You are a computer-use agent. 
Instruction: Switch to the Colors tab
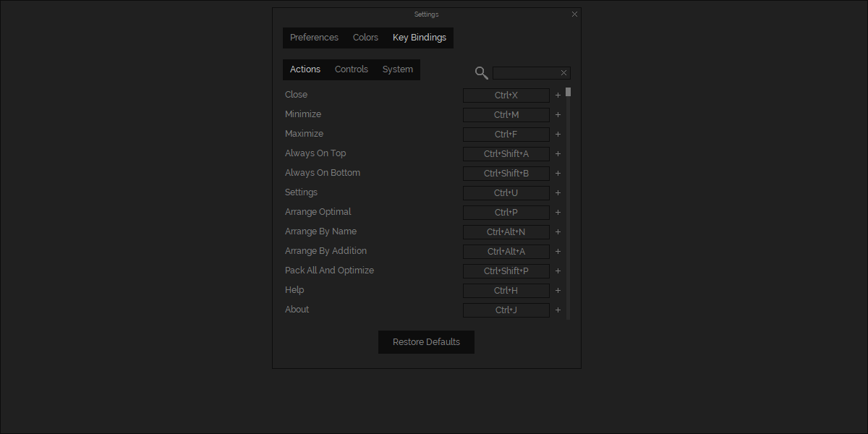pos(365,38)
